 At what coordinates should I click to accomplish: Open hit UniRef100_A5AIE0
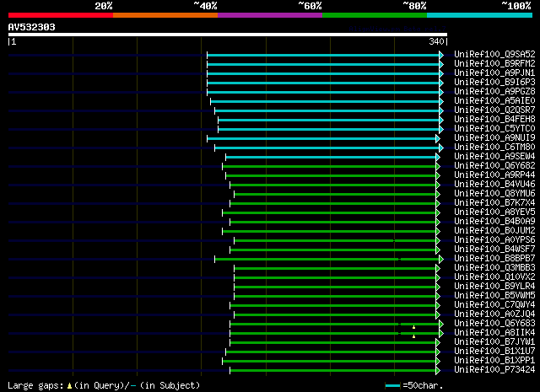pyautogui.click(x=494, y=101)
